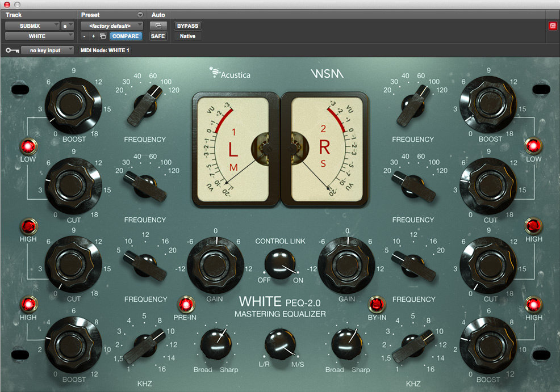This screenshot has height=392, width=560.
Task: Click the right channel low CUT knob
Action: (x=488, y=185)
